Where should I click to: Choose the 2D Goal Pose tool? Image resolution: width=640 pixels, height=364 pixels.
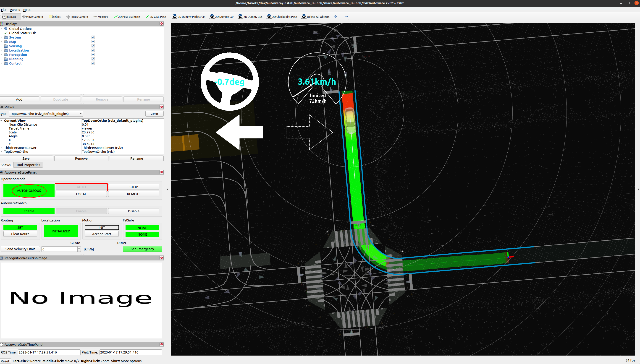point(156,17)
